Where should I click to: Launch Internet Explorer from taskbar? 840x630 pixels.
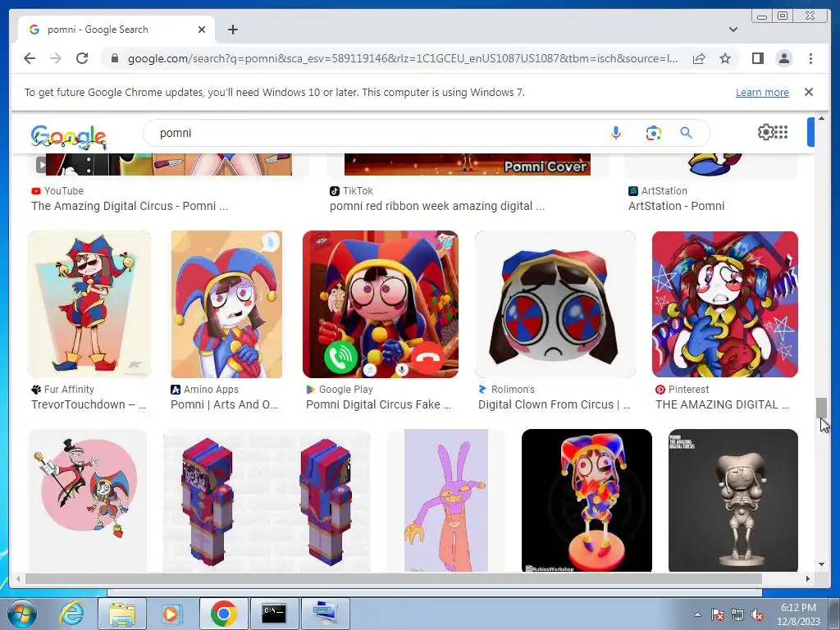click(71, 614)
